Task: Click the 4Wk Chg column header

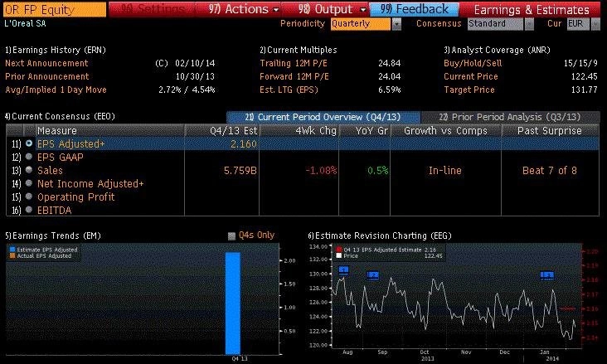Action: tap(299, 131)
